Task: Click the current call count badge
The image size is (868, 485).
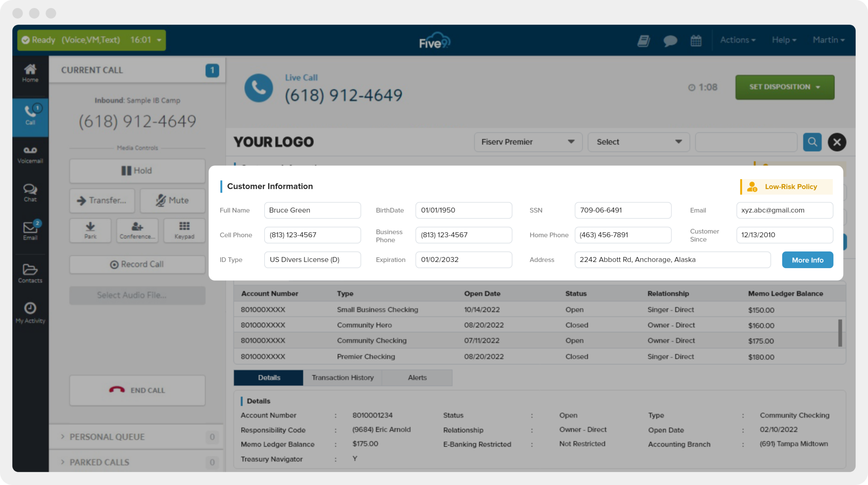Action: [212, 70]
